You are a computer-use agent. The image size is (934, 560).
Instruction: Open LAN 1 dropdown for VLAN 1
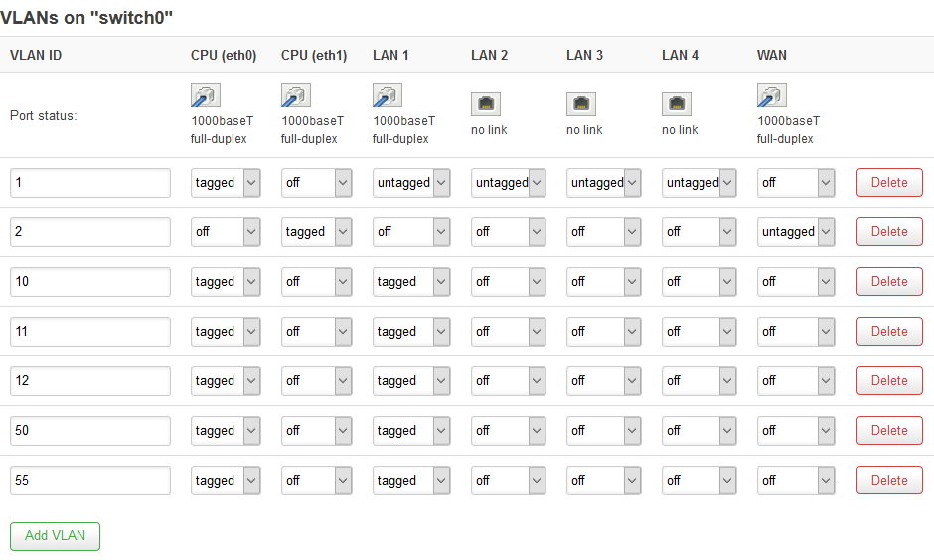411,183
